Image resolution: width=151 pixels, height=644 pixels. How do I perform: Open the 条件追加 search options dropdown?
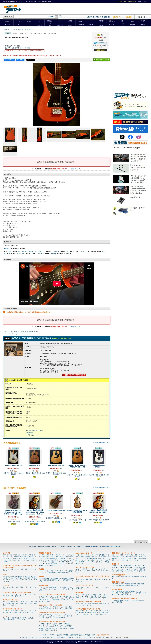(x=51, y=17)
